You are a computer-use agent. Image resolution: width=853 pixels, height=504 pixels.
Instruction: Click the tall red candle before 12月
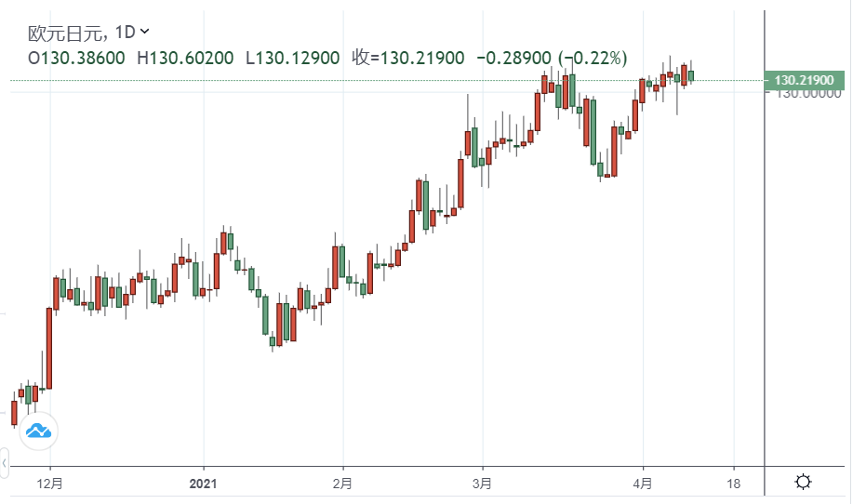49,347
